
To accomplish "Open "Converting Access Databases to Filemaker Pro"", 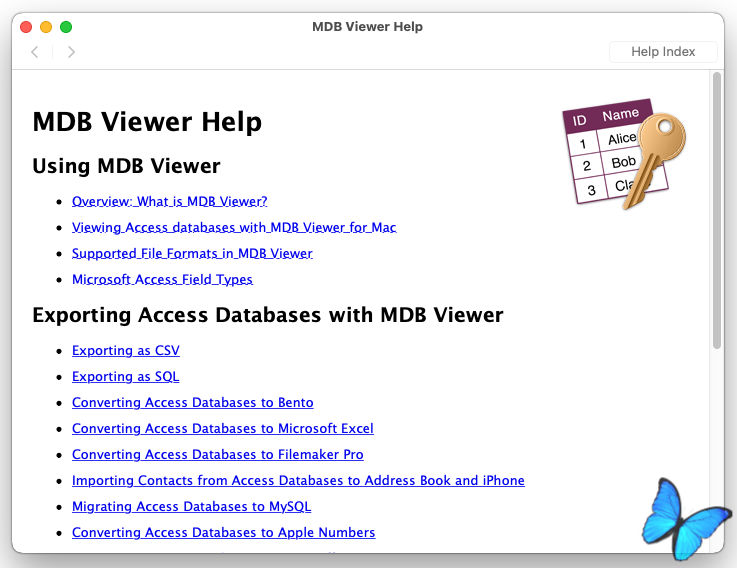I will coord(218,455).
